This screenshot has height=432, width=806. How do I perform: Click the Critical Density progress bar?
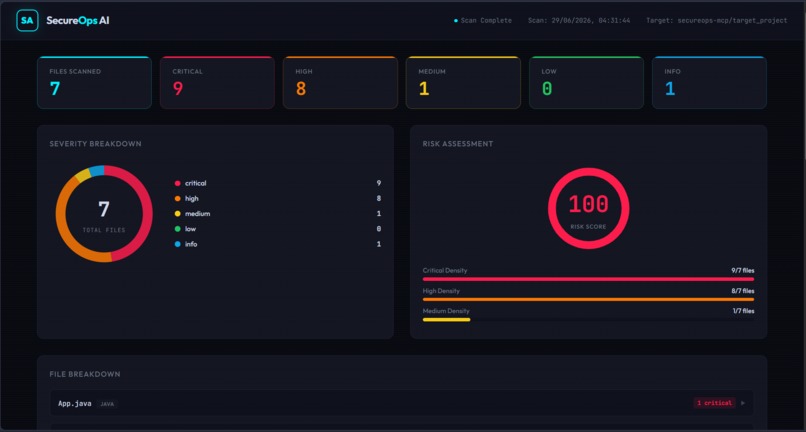(589, 279)
